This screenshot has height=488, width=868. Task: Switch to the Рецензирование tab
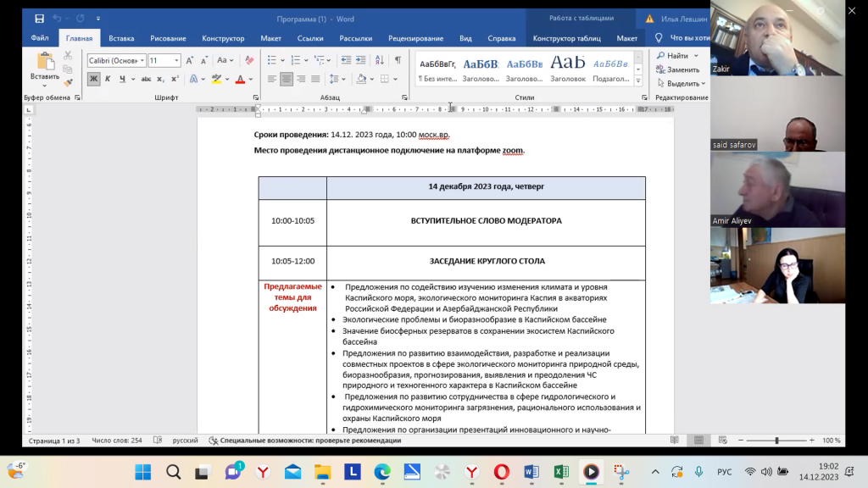click(x=415, y=38)
